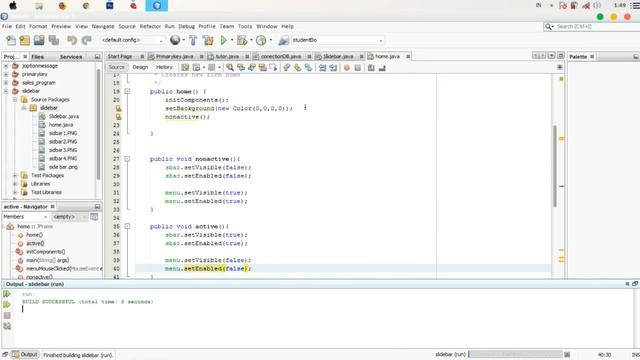Click the Redo arrow icon

(87, 40)
